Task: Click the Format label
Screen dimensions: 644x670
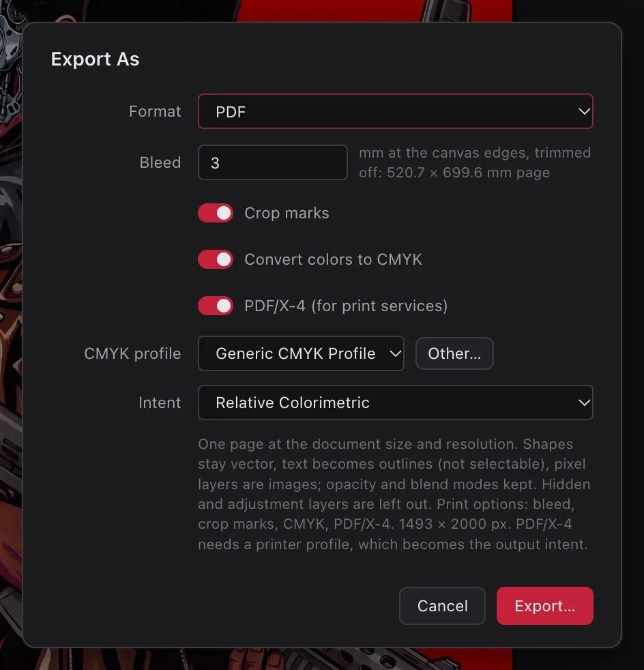Action: pyautogui.click(x=155, y=111)
